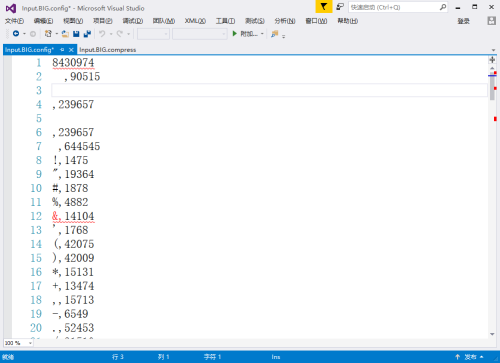Click the text , 644545 on line 7
The height and width of the screenshot is (363, 500).
(x=79, y=146)
